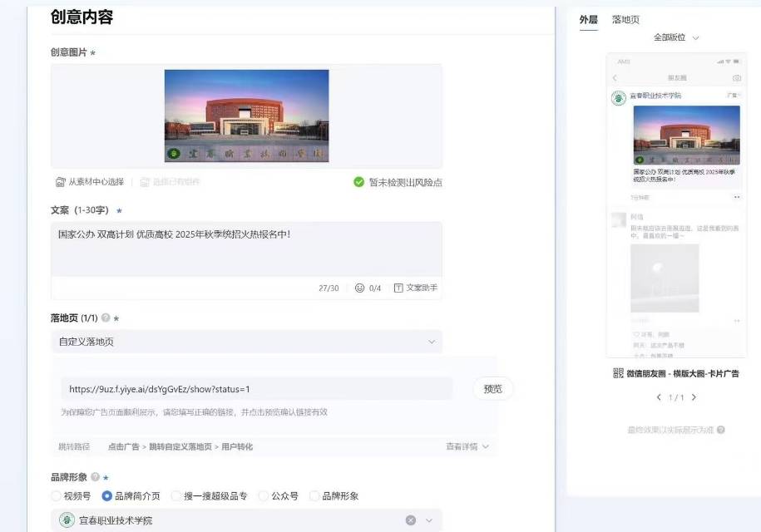Image resolution: width=761 pixels, height=532 pixels.
Task: Click the 创意内容 section heading
Action: click(x=82, y=17)
